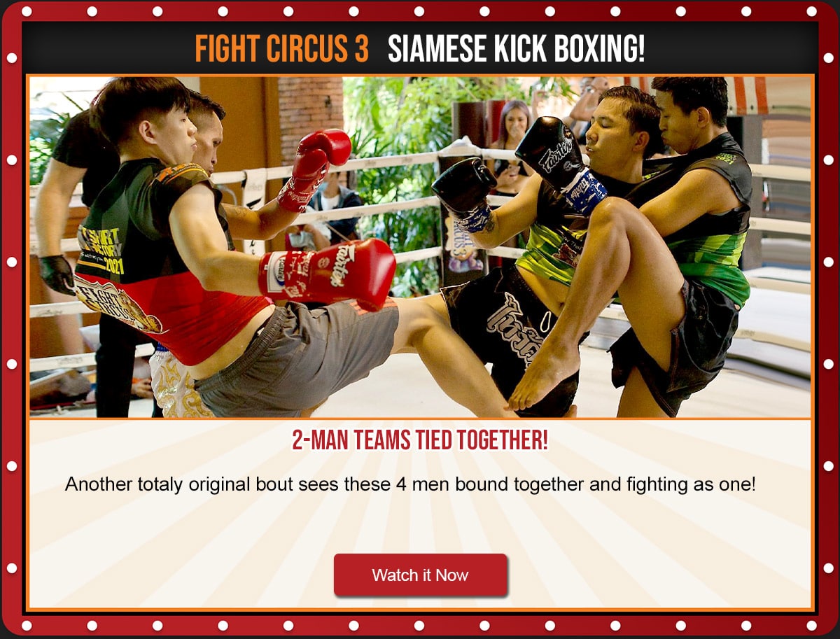Click the Fight Circus logo on red shirt
This screenshot has height=639, width=840.
click(x=118, y=302)
